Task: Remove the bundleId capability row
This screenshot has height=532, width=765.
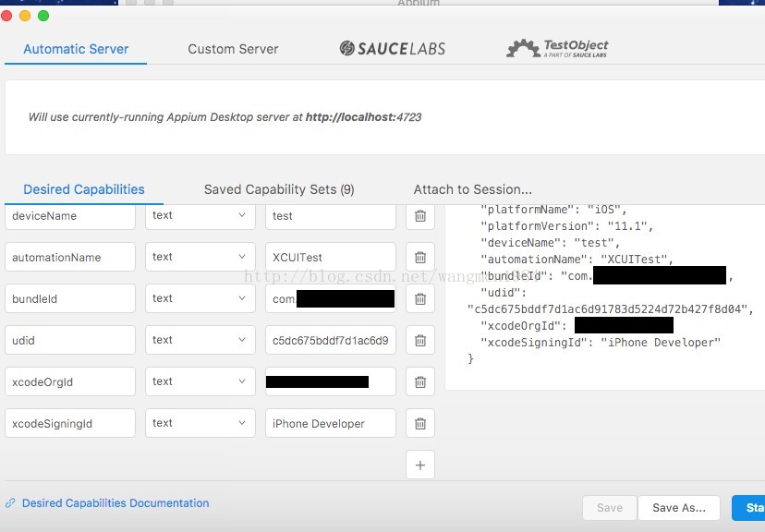Action: tap(420, 298)
